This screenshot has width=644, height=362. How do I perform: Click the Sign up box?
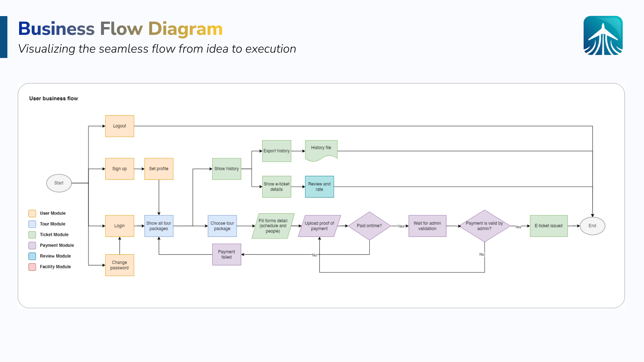tap(119, 169)
